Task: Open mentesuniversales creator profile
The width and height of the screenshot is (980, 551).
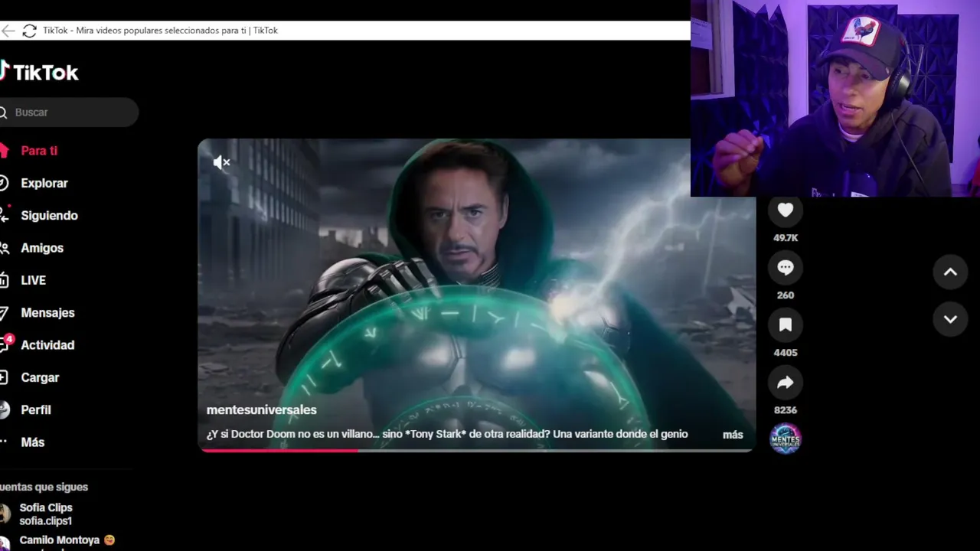Action: (261, 410)
